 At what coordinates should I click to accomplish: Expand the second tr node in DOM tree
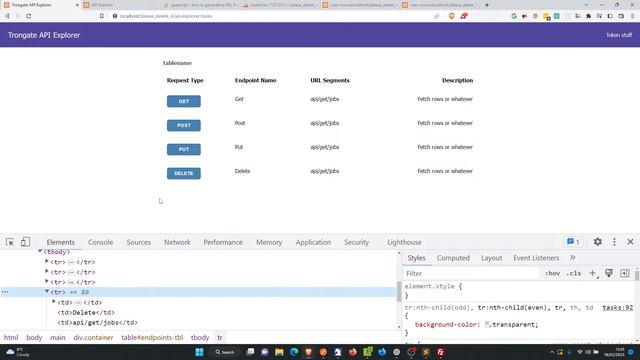click(47, 271)
